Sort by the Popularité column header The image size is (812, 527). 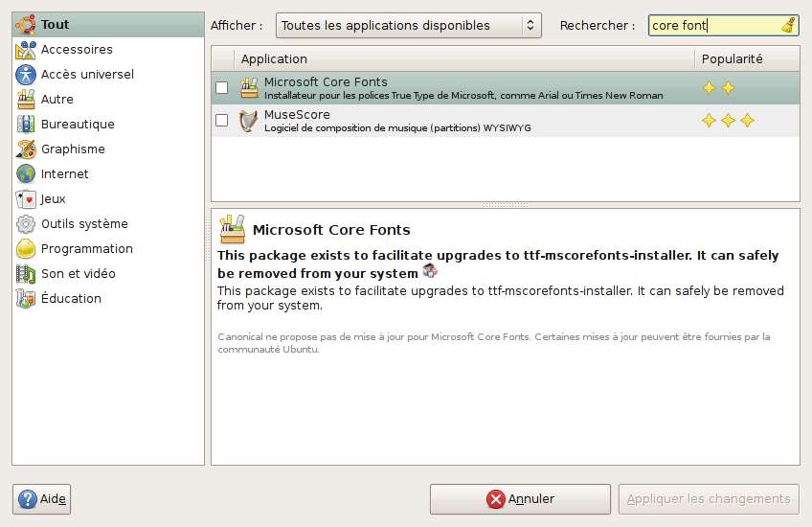click(x=747, y=59)
